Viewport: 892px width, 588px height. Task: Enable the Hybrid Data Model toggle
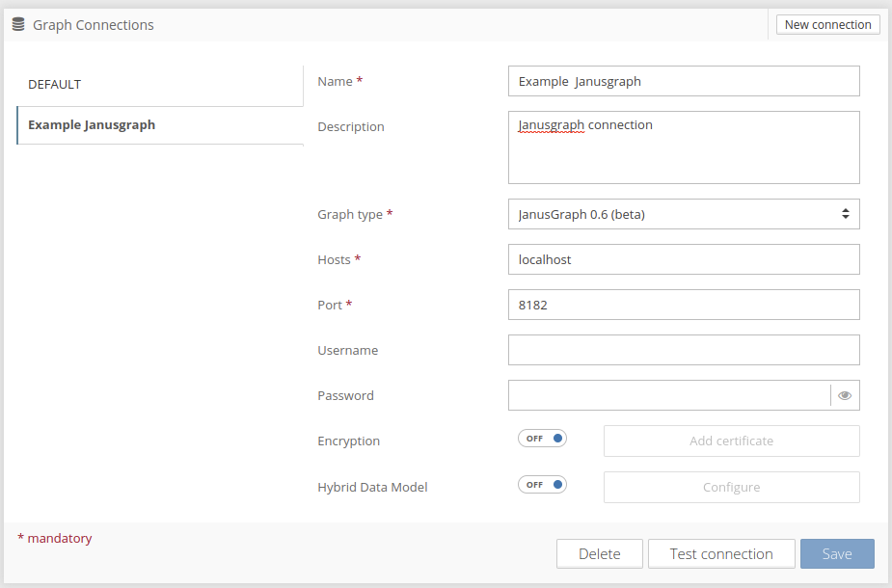click(542, 485)
